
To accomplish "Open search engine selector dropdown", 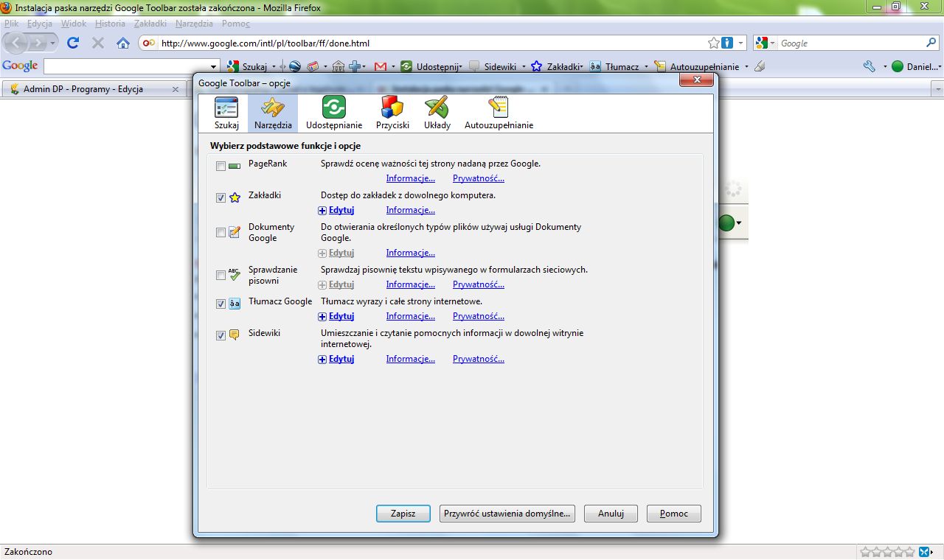I will tap(766, 43).
